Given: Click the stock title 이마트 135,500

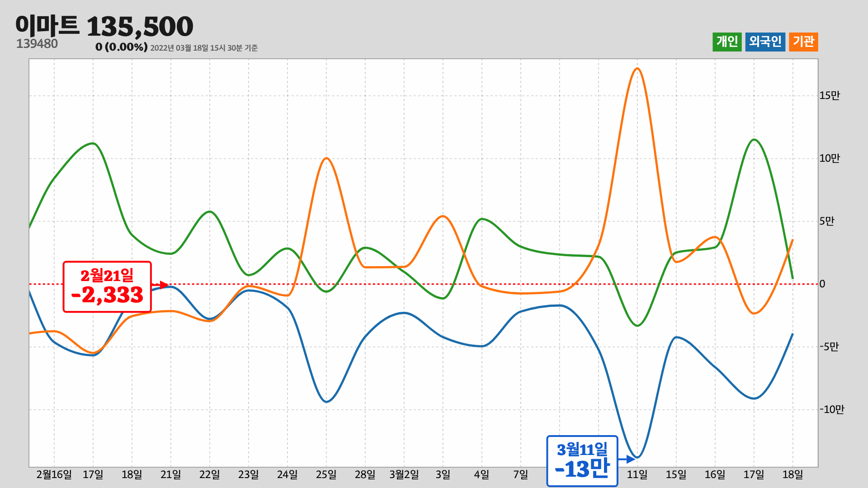Looking at the screenshot, I should 104,26.
